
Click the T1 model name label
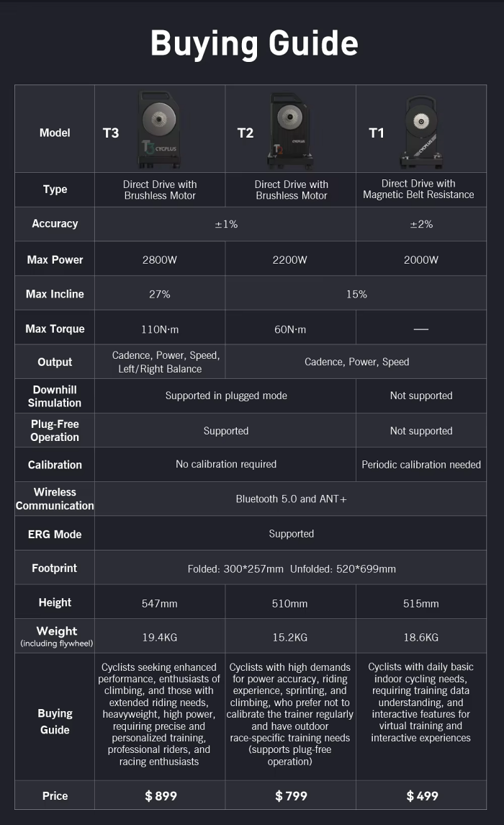tap(377, 133)
